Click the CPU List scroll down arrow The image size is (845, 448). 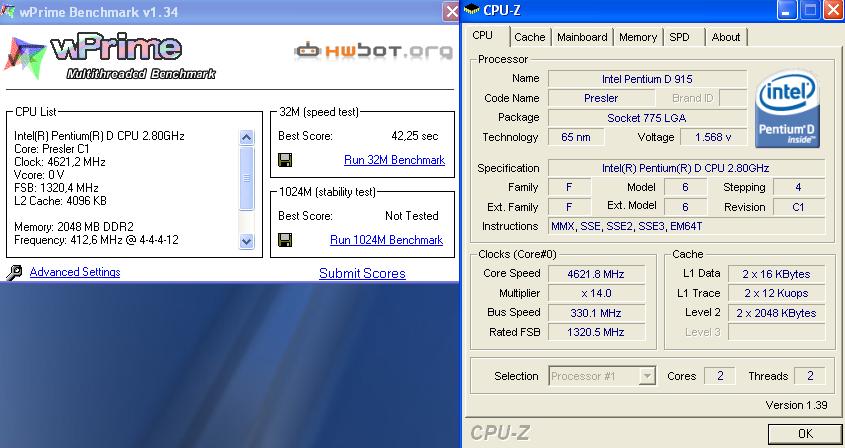coord(246,241)
